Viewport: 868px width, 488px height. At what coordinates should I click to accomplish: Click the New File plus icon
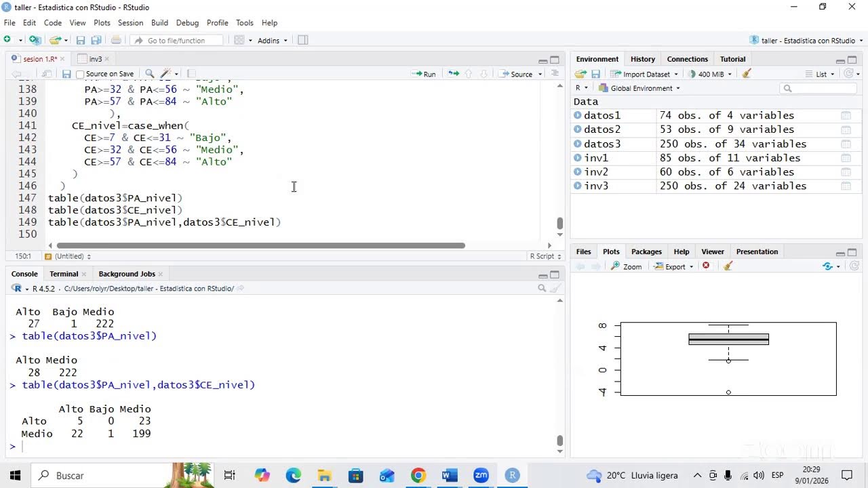7,40
